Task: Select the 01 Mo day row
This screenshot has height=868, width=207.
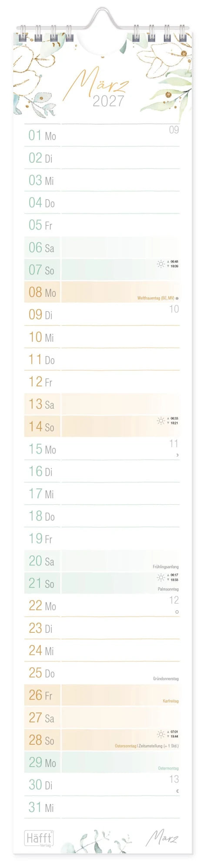Action: pos(102,135)
